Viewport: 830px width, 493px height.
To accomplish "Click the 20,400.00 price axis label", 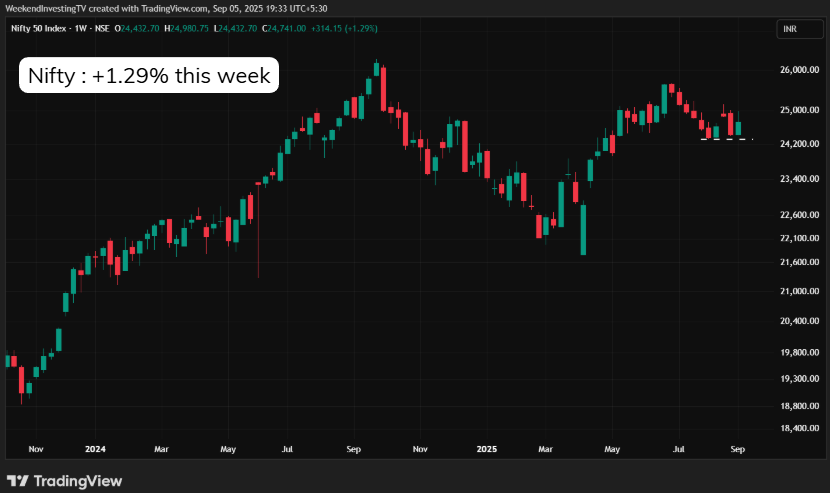I will click(x=799, y=320).
